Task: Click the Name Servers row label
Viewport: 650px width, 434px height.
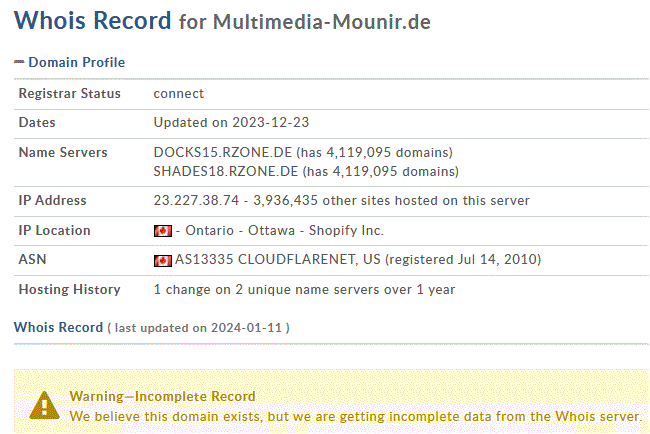Action: (x=64, y=153)
